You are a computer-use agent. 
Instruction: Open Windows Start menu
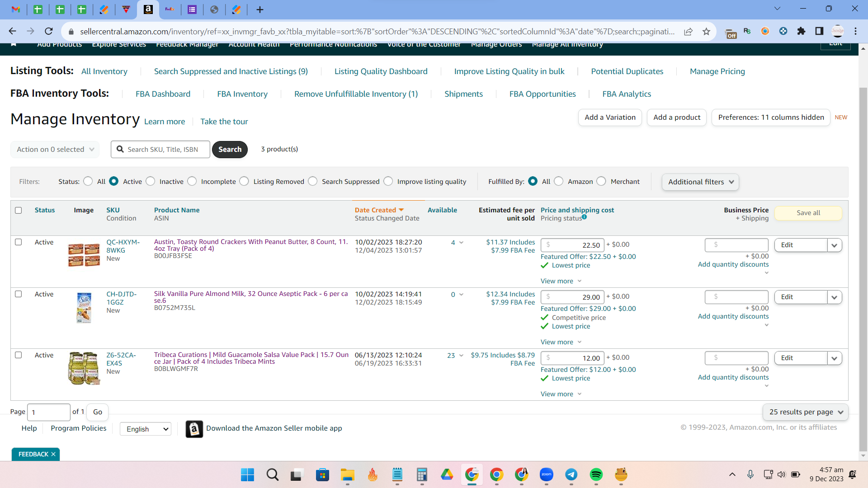pyautogui.click(x=247, y=474)
